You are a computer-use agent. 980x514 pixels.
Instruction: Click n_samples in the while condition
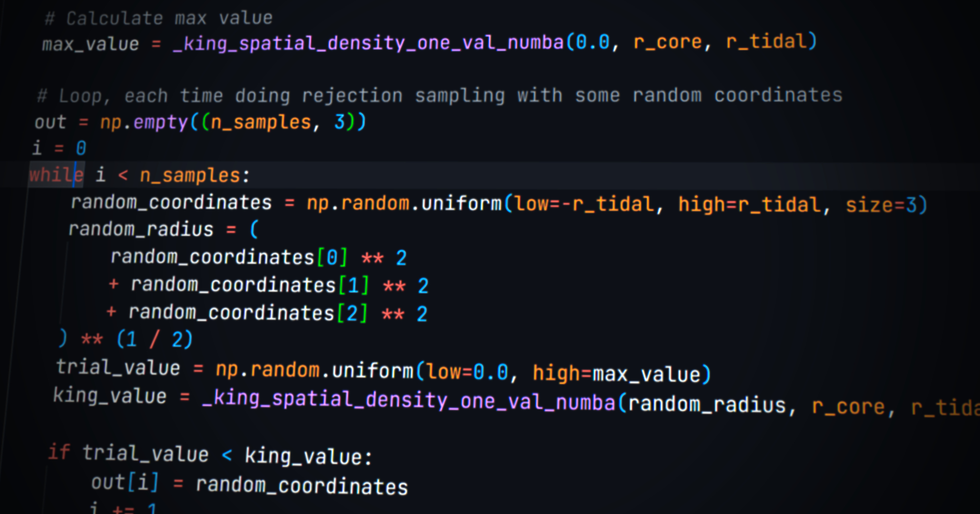click(190, 175)
